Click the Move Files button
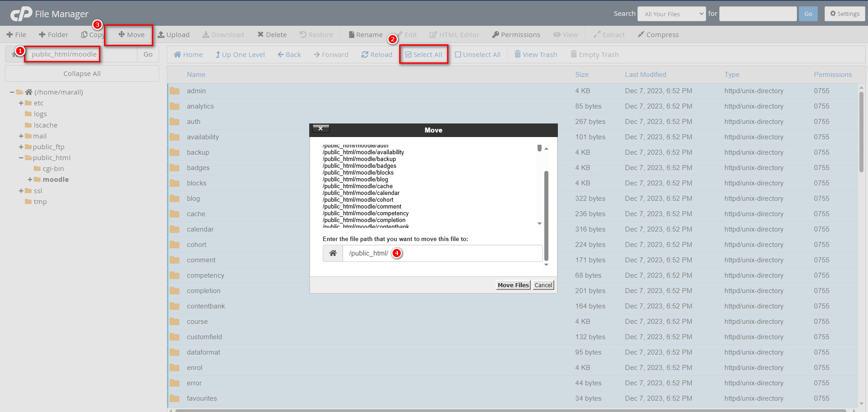 [x=513, y=285]
